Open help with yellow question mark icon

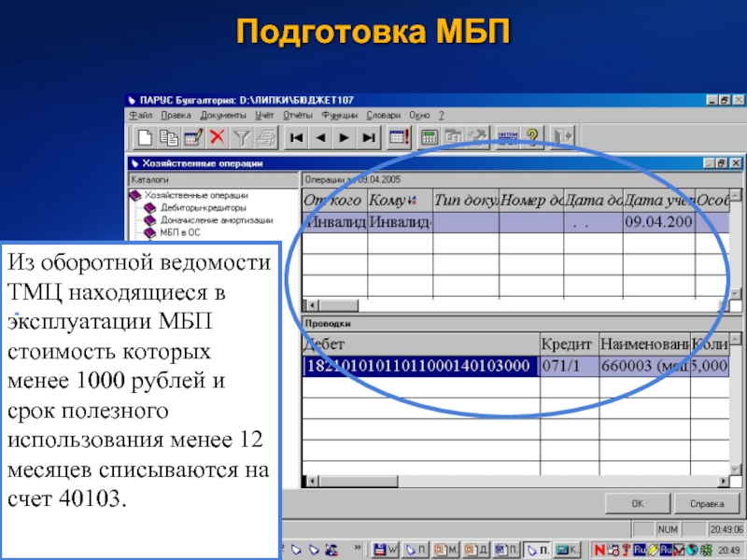(532, 137)
